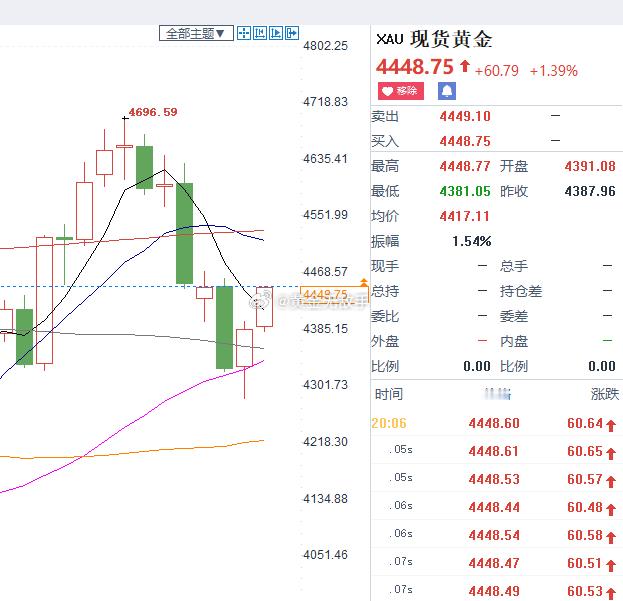The width and height of the screenshot is (623, 601).
Task: Click the chart jump-to-start axis icon
Action: [260, 33]
